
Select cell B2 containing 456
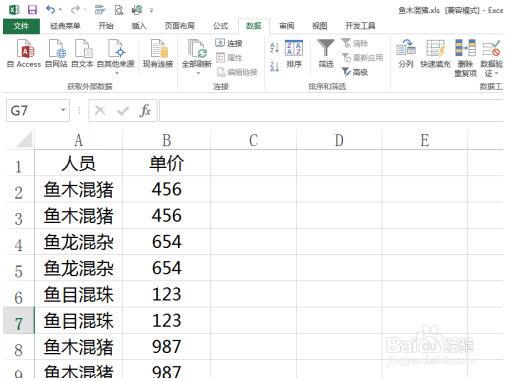[166, 189]
